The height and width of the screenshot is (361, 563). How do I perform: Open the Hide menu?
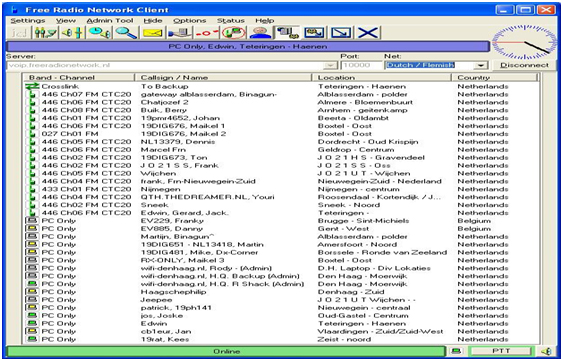click(x=153, y=20)
